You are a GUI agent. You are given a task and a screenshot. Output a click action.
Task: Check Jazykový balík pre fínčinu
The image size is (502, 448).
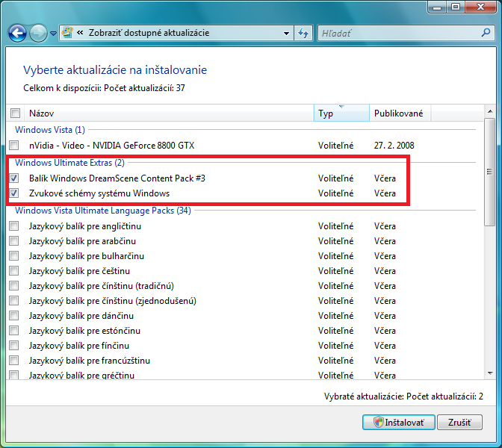[x=14, y=346]
